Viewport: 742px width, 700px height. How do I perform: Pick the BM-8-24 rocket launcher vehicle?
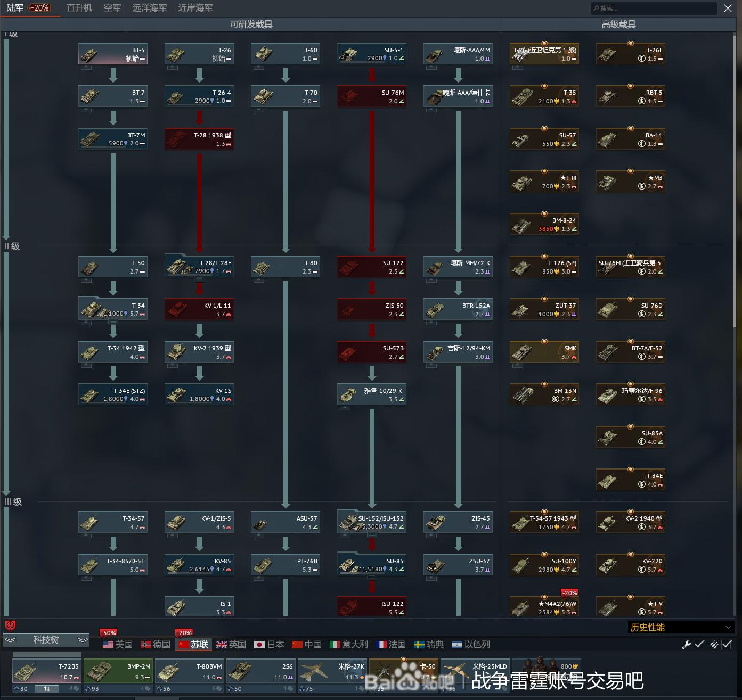[x=544, y=224]
